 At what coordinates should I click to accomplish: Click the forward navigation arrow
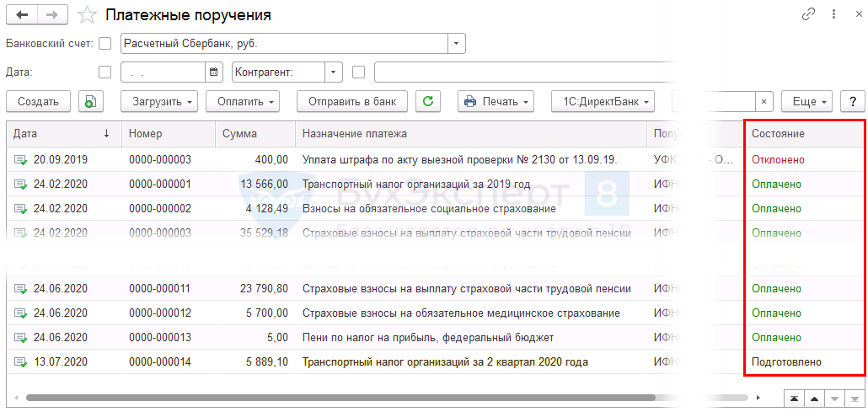coord(52,14)
